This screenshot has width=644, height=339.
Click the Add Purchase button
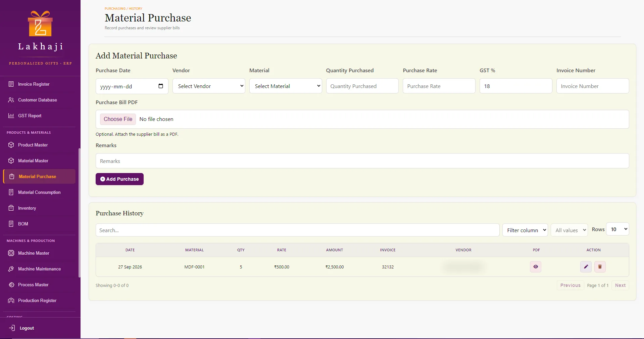[x=119, y=179]
